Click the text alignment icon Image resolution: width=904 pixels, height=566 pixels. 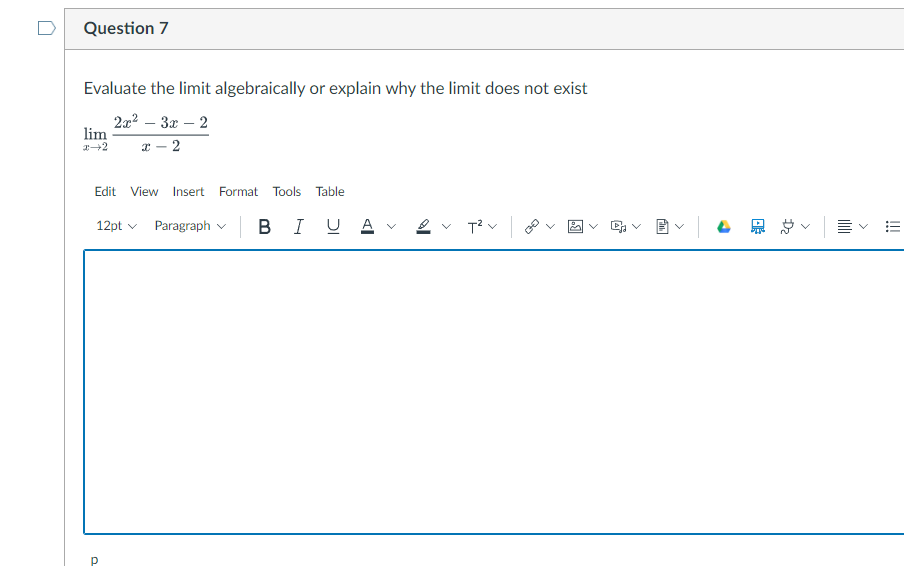click(x=844, y=227)
